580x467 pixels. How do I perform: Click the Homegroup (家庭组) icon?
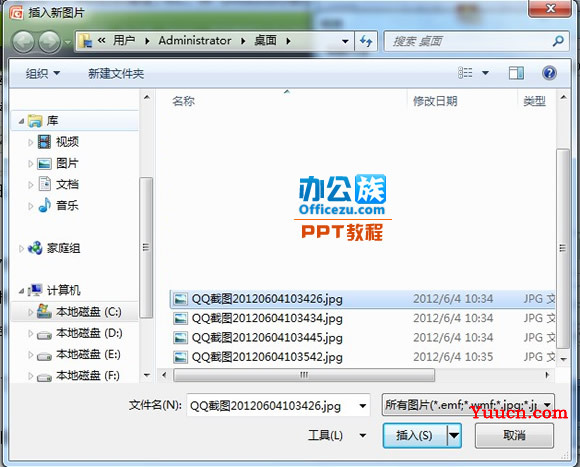click(35, 248)
